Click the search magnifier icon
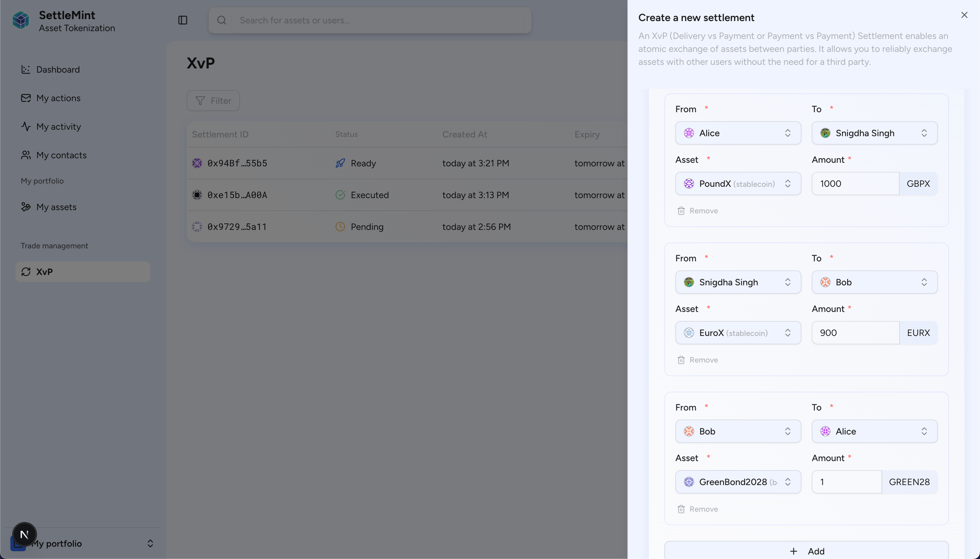The image size is (980, 559). pos(221,20)
